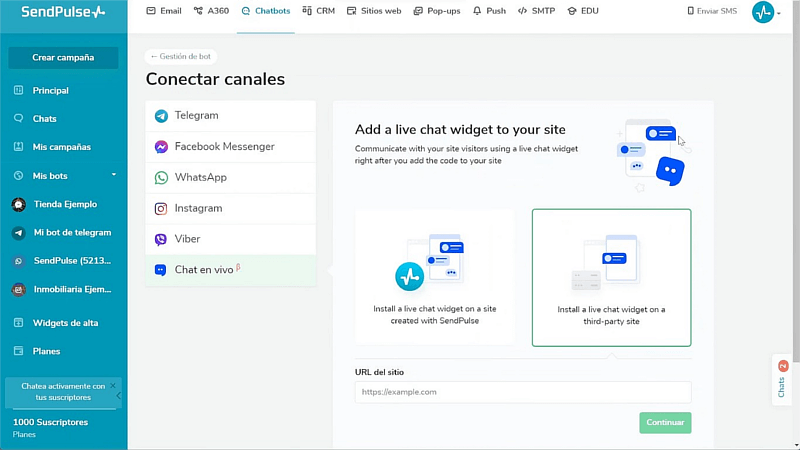
Task: Click the URL del sitio input field
Action: tap(522, 392)
